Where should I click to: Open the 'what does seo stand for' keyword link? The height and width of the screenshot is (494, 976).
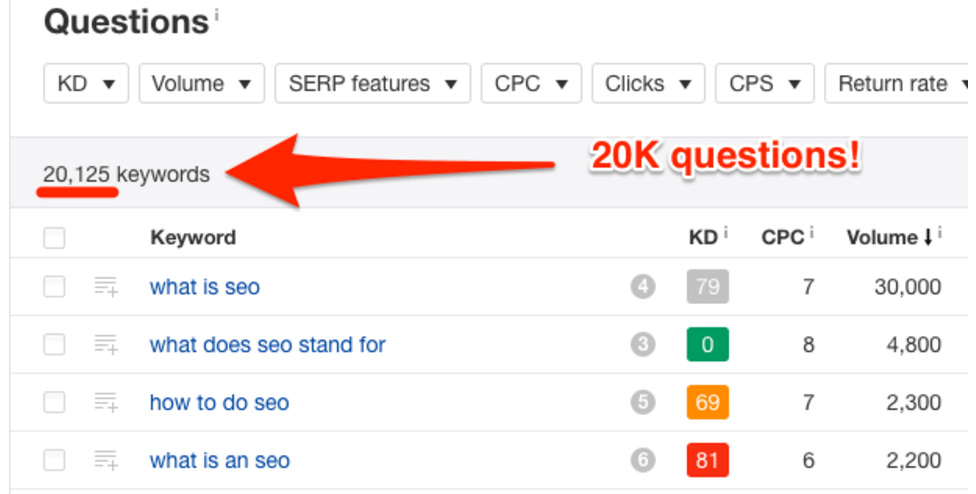tap(267, 345)
